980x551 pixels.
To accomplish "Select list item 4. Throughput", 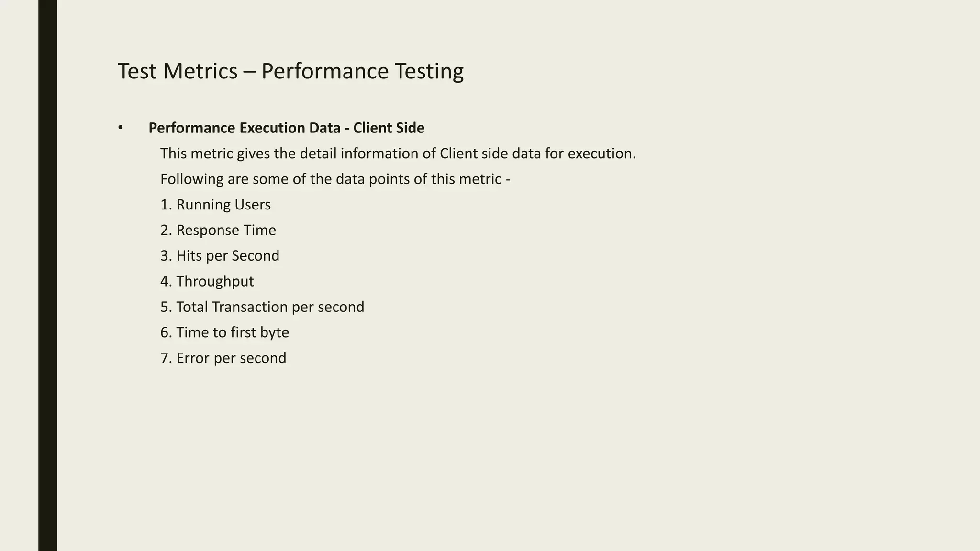I will click(207, 281).
